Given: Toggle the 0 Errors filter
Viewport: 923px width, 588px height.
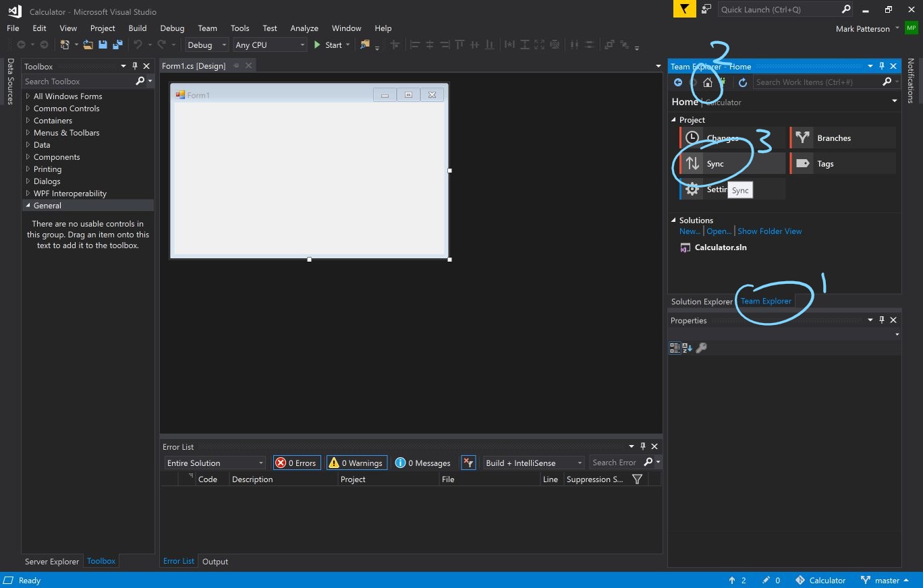Looking at the screenshot, I should tap(296, 463).
